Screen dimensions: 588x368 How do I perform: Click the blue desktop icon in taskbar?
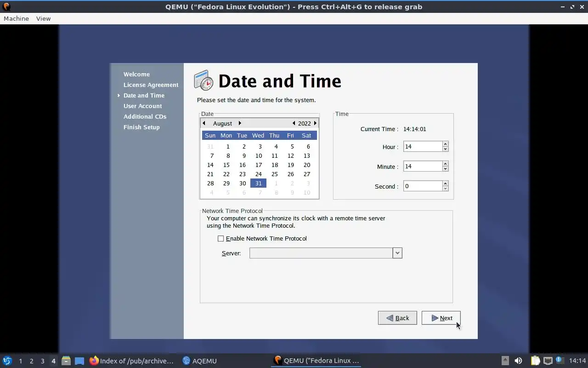(x=79, y=361)
